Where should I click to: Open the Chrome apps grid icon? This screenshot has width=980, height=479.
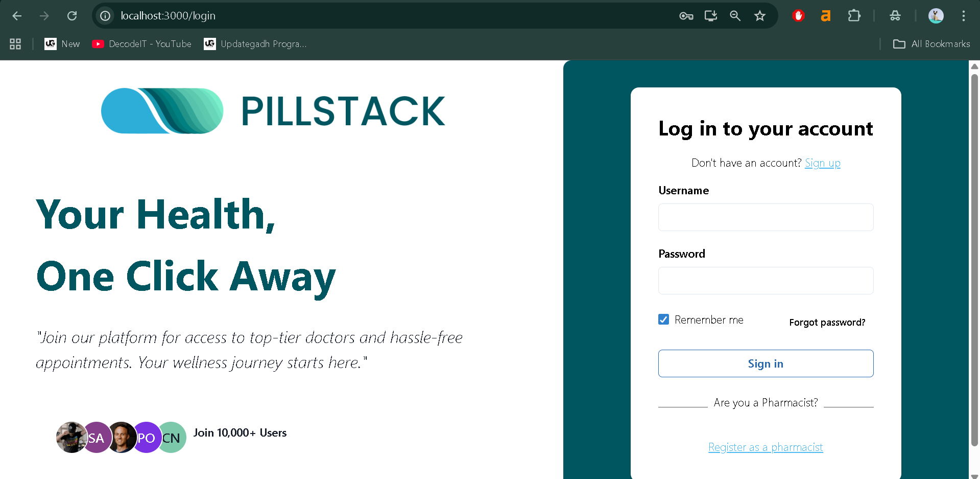[15, 44]
